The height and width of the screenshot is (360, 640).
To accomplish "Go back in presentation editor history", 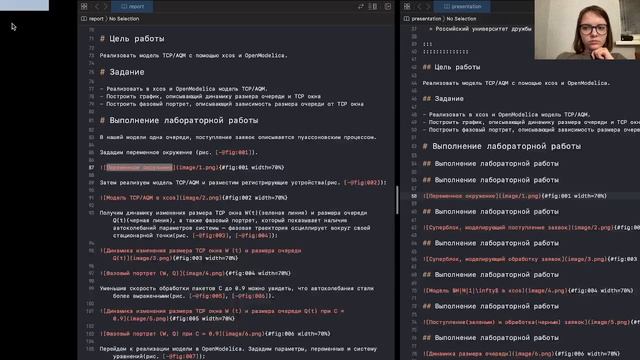I will (x=419, y=7).
